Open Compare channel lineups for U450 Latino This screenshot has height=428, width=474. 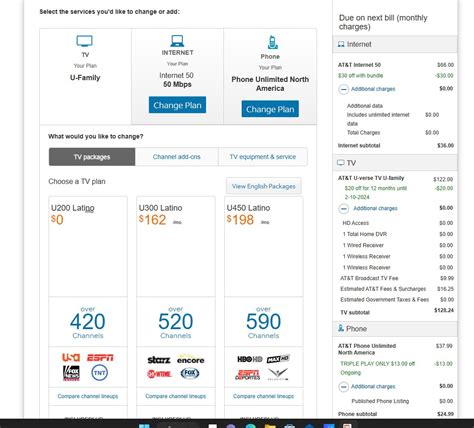[x=263, y=396]
